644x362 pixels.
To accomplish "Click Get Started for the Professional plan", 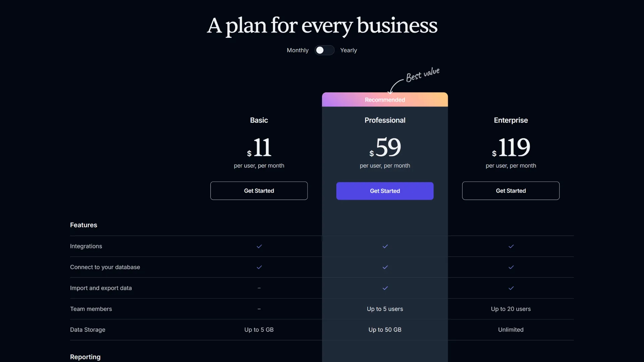I will (385, 191).
